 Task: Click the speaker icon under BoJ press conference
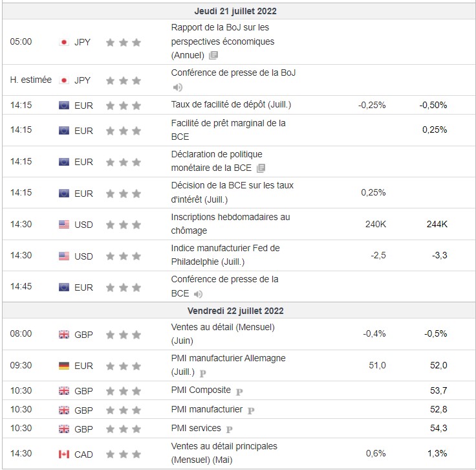point(178,87)
